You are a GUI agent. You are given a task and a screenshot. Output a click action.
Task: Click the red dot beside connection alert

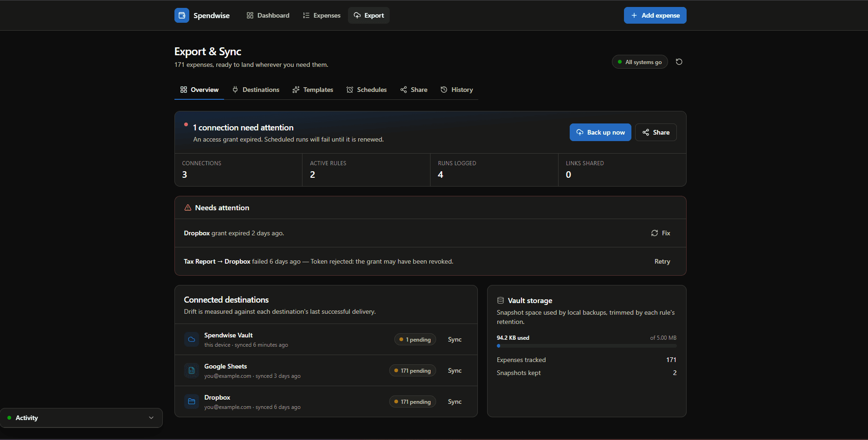tap(186, 124)
